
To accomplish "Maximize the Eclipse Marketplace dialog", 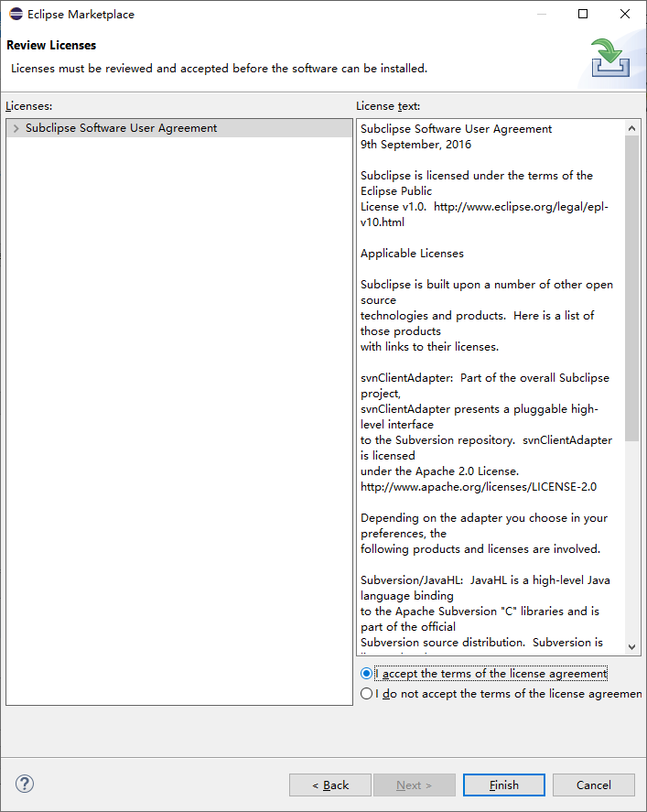I will pyautogui.click(x=583, y=14).
